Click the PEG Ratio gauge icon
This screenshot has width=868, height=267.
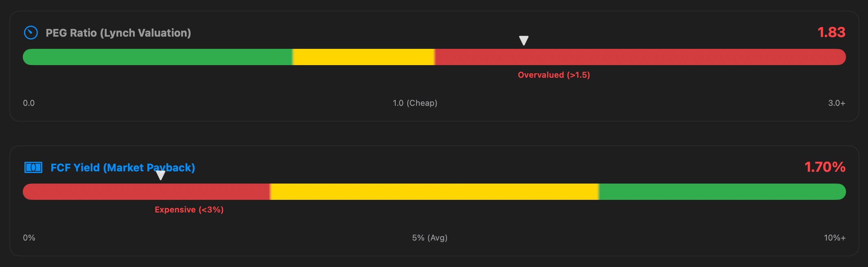31,33
